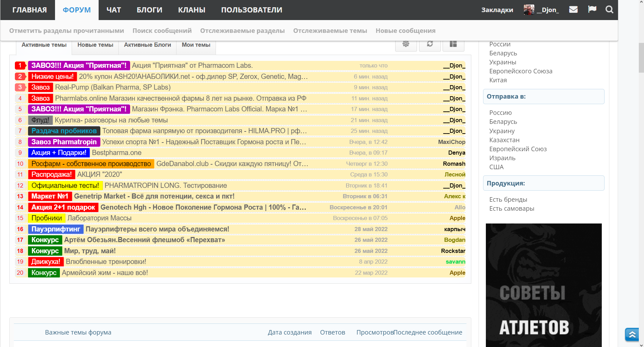Refresh the topics list
This screenshot has width=644, height=347.
[x=430, y=44]
